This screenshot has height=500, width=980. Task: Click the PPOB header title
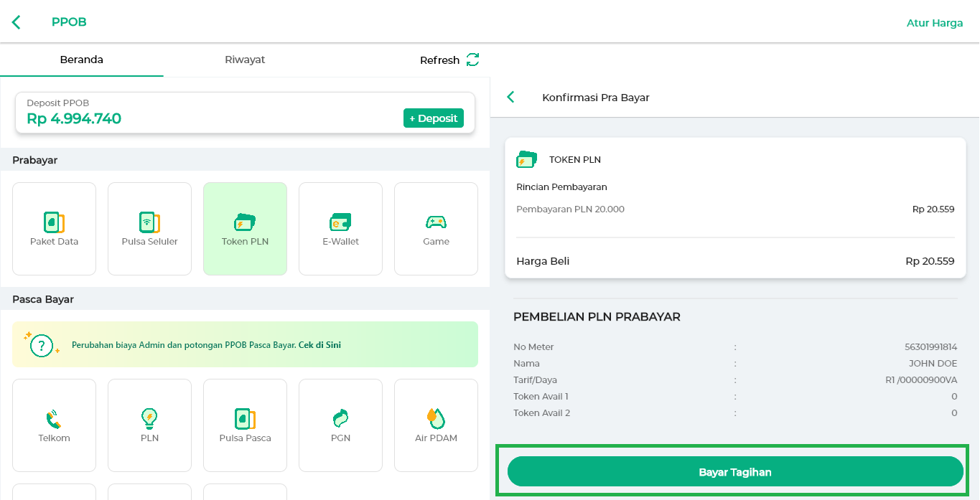coord(69,22)
